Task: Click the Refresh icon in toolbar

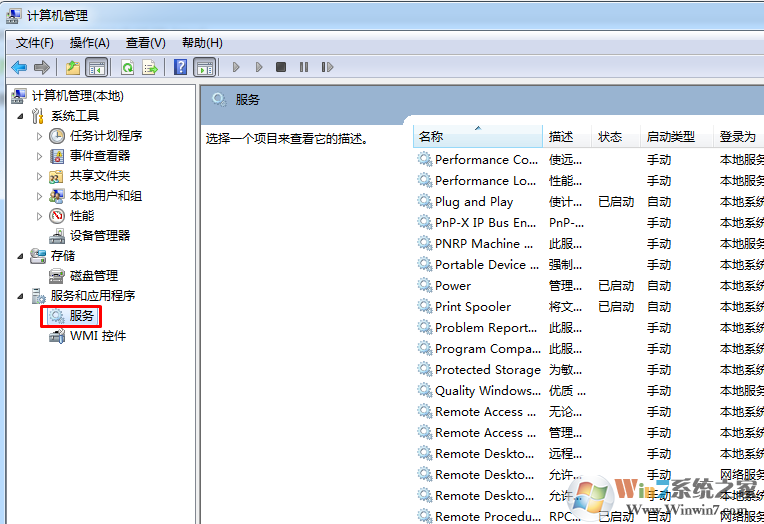Action: pos(127,67)
